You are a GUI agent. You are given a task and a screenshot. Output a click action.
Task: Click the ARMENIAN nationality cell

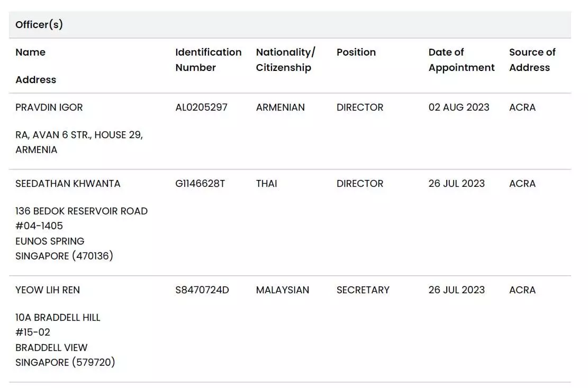(281, 107)
